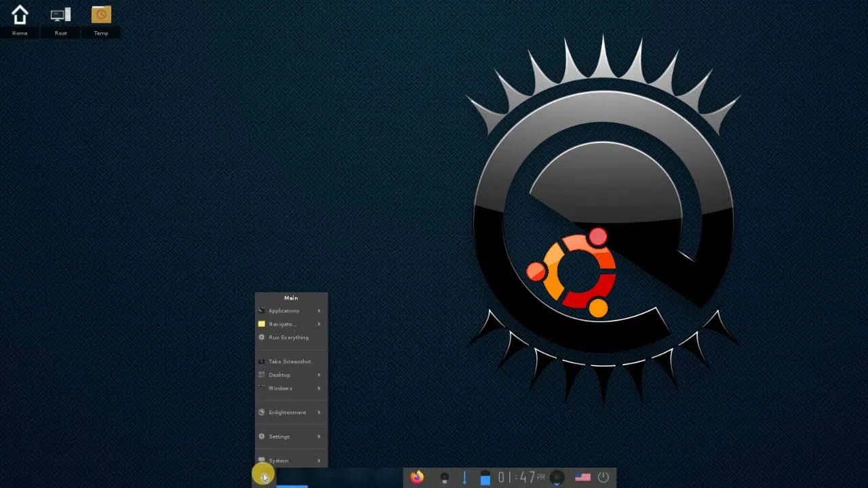Open the audio mixer gadget on the shelf
868x488 pixels.
(444, 478)
